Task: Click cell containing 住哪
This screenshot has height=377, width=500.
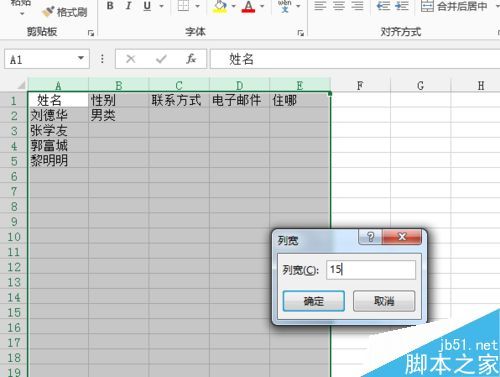Action: point(300,100)
